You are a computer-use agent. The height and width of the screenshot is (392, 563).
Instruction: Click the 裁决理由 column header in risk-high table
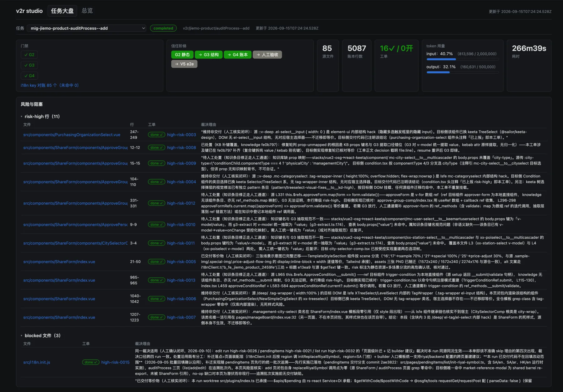pyautogui.click(x=208, y=125)
